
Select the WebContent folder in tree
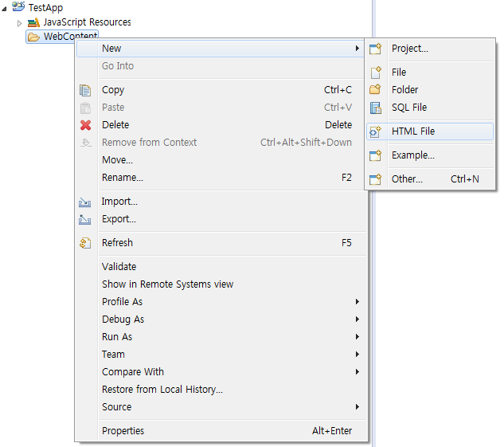pyautogui.click(x=70, y=37)
